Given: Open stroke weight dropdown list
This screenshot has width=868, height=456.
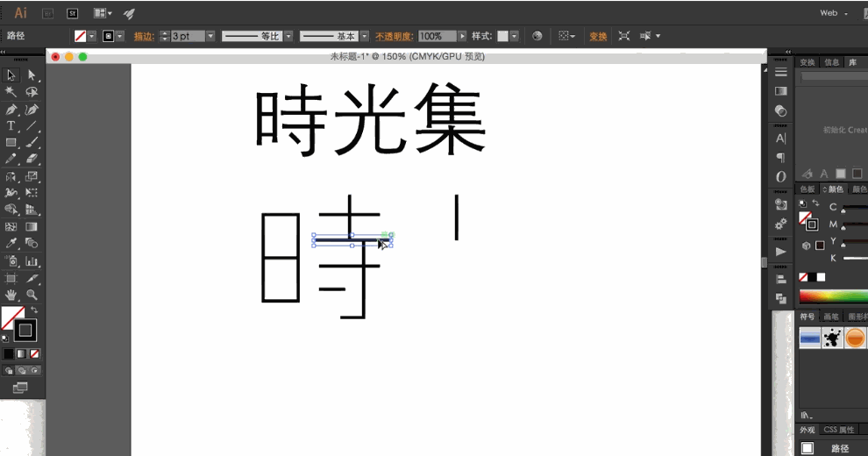Looking at the screenshot, I should [x=210, y=36].
